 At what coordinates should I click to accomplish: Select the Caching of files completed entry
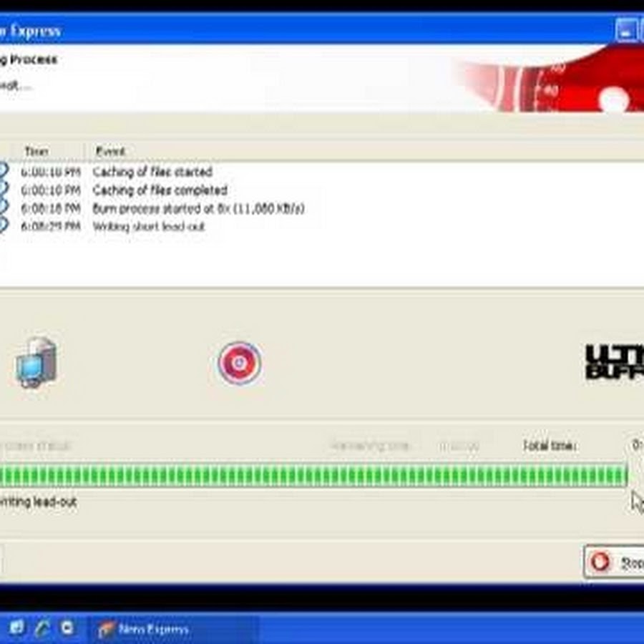click(160, 190)
